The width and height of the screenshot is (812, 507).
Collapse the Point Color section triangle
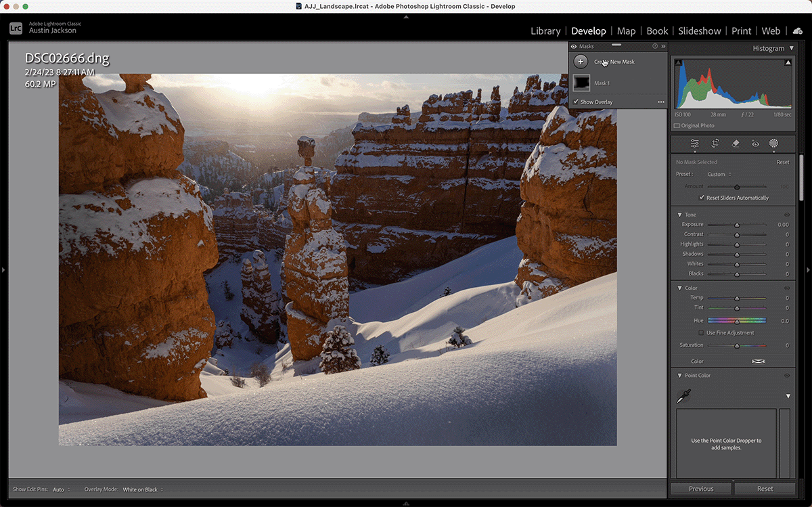(x=679, y=376)
